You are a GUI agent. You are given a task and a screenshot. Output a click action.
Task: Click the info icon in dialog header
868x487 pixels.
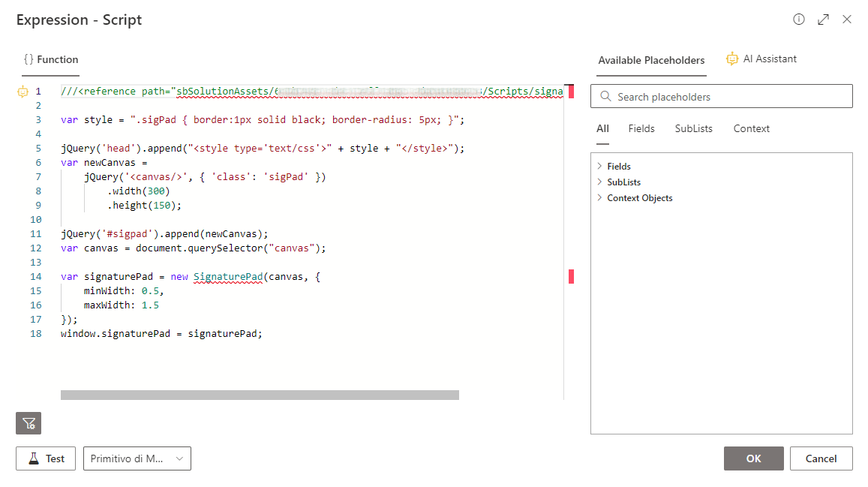click(799, 20)
